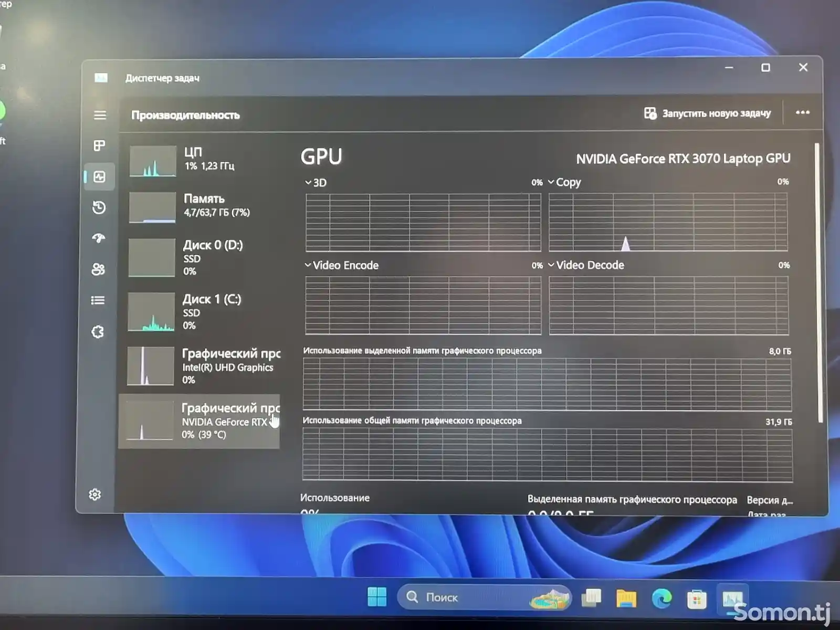
Task: Click the run new task icon
Action: 650,113
